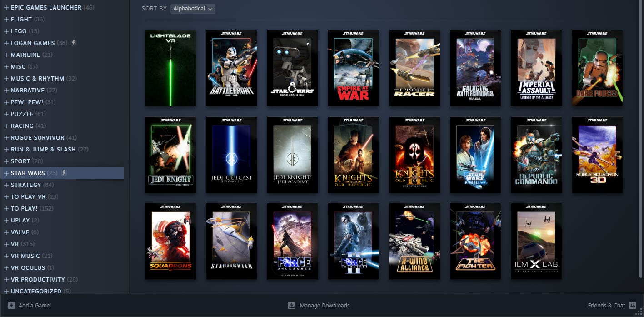This screenshot has width=644, height=317.
Task: Open the Episode I Racer cover
Action: click(x=414, y=68)
